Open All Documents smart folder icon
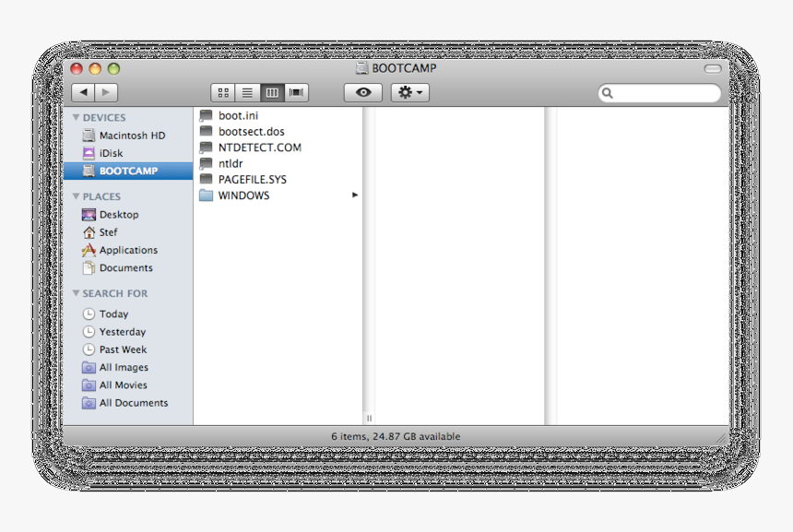The image size is (793, 532). [x=89, y=403]
